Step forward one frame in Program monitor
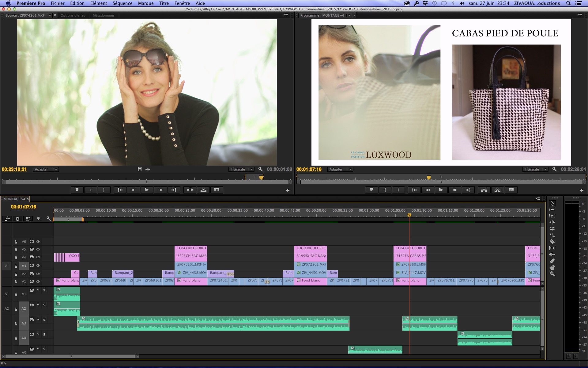 tap(454, 190)
